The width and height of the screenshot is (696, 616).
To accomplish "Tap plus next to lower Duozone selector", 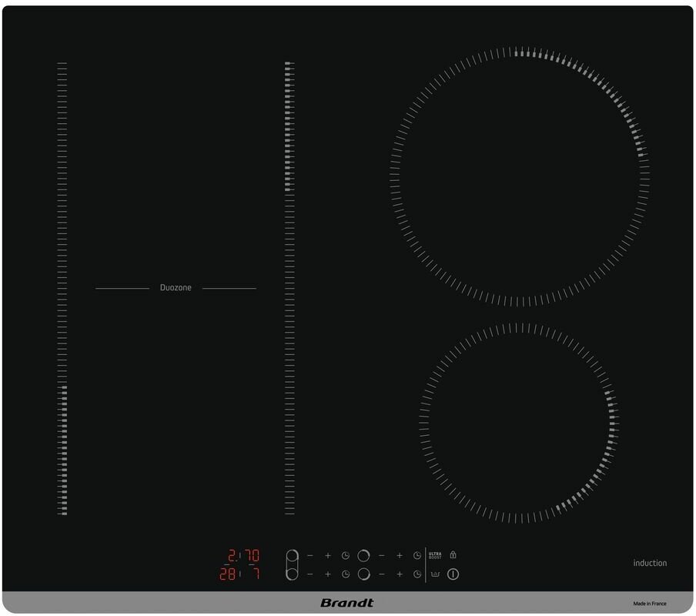I will 328,574.
